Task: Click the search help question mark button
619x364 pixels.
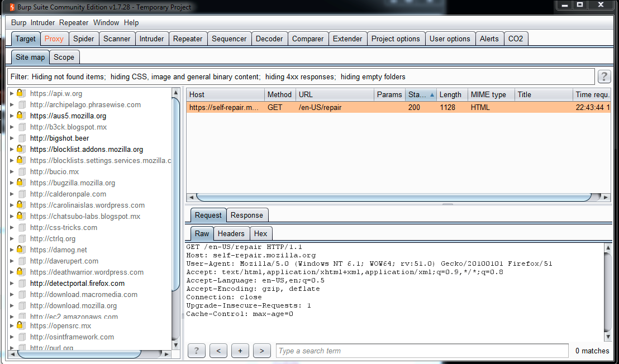Action: click(x=197, y=351)
